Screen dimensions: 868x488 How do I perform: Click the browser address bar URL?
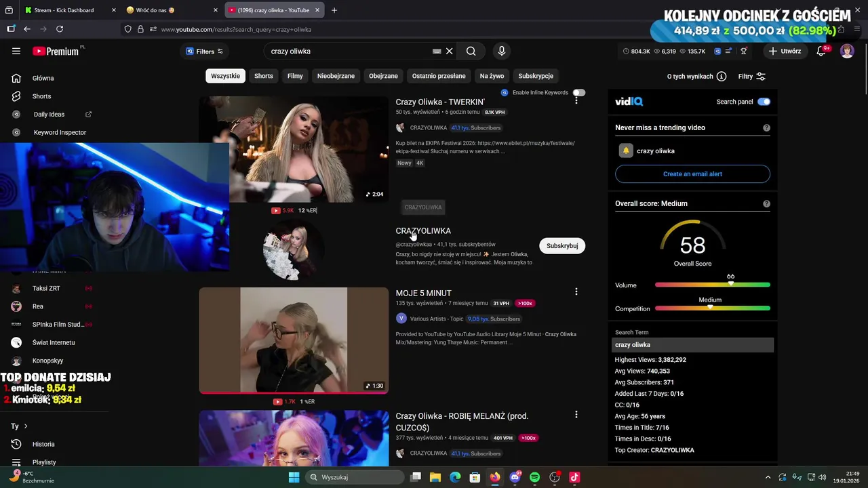tap(236, 29)
